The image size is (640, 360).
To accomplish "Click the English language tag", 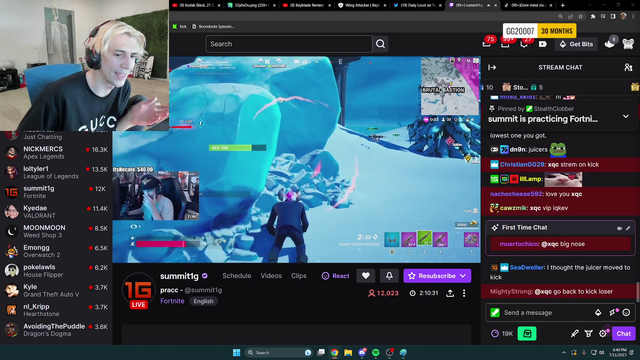I will 203,301.
